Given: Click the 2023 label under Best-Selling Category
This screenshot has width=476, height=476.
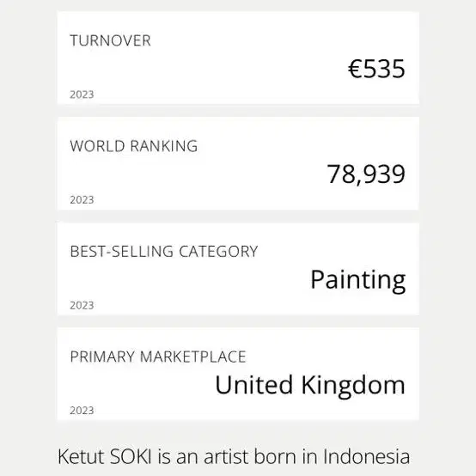Looking at the screenshot, I should pyautogui.click(x=82, y=305).
